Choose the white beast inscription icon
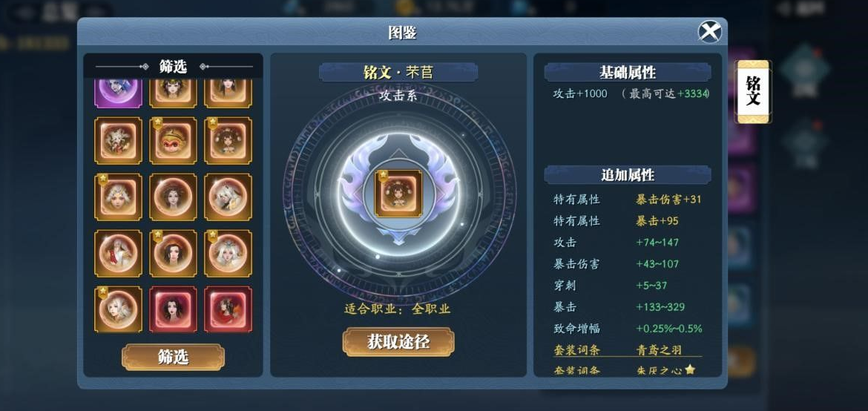The width and height of the screenshot is (868, 411). [x=118, y=141]
